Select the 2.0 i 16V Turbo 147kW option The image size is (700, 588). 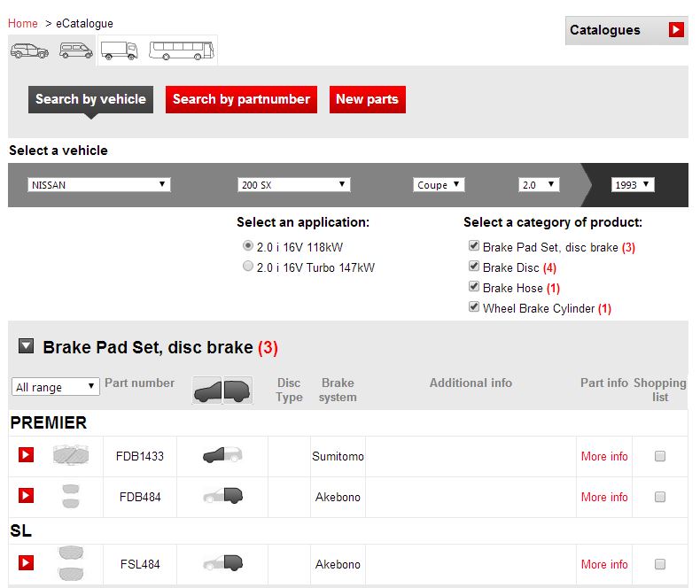pos(248,267)
